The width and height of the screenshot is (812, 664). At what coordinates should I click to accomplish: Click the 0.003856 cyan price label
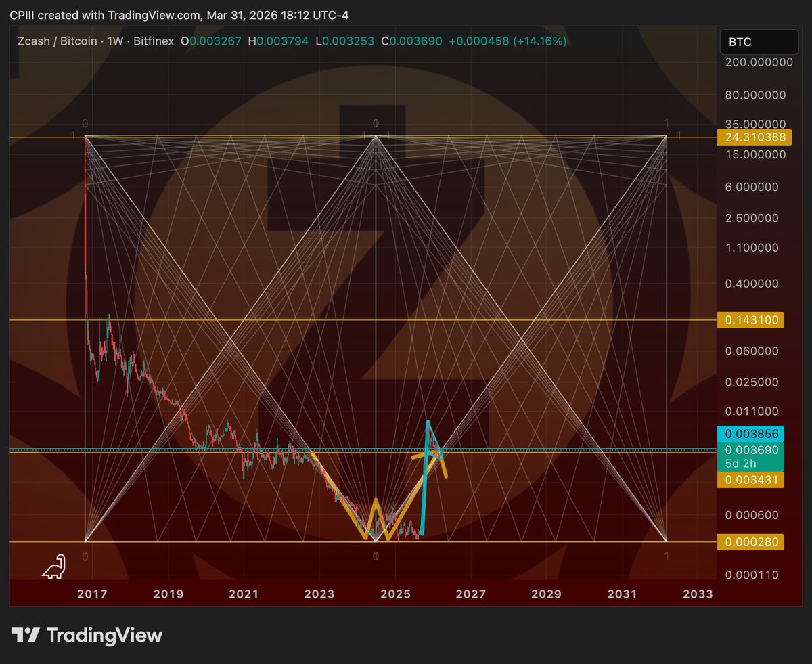point(750,433)
